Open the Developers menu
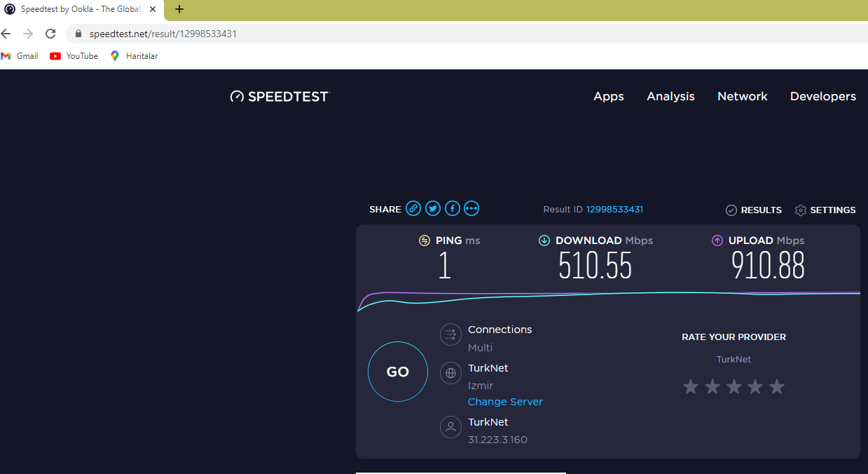Viewport: 868px width, 474px height. (x=823, y=97)
